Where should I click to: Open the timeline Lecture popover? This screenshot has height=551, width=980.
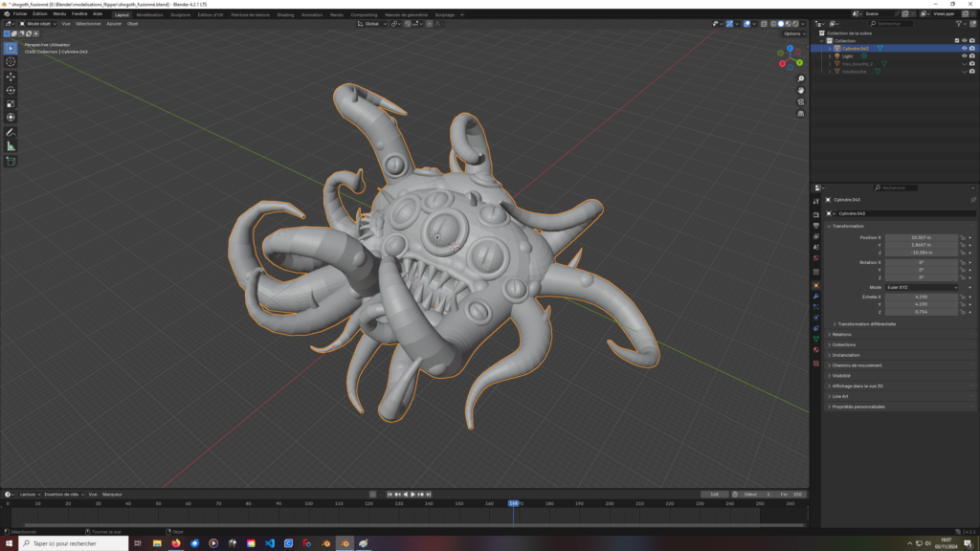(x=28, y=495)
